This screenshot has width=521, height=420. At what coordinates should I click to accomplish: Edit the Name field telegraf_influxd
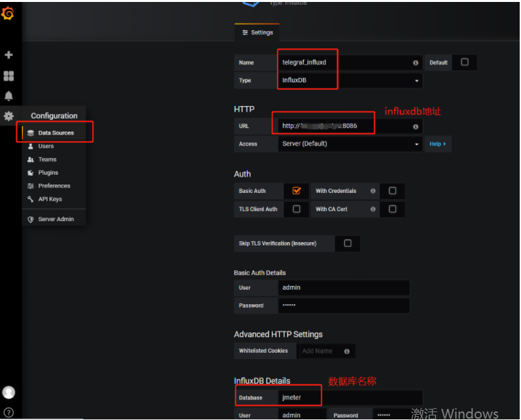point(350,62)
